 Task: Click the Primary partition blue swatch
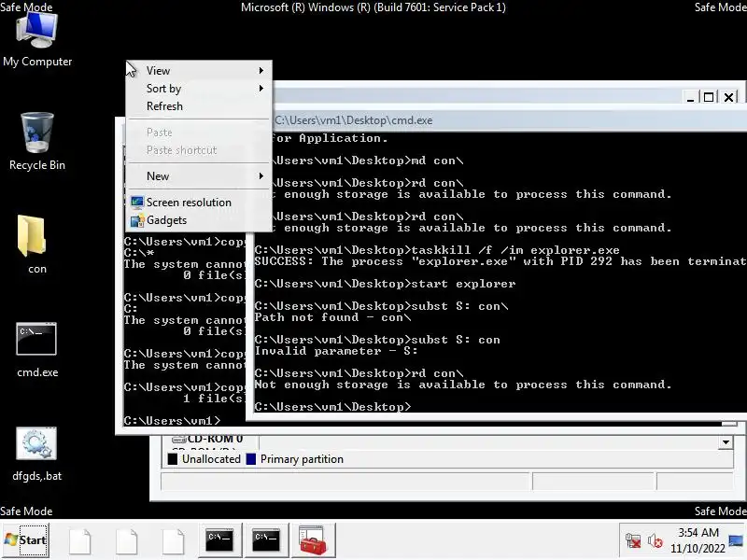tap(251, 459)
